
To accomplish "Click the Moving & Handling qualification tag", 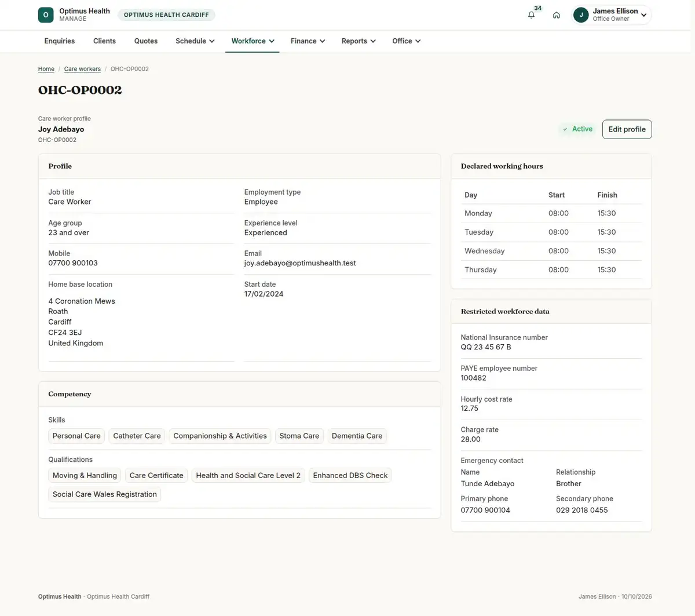I will (85, 476).
